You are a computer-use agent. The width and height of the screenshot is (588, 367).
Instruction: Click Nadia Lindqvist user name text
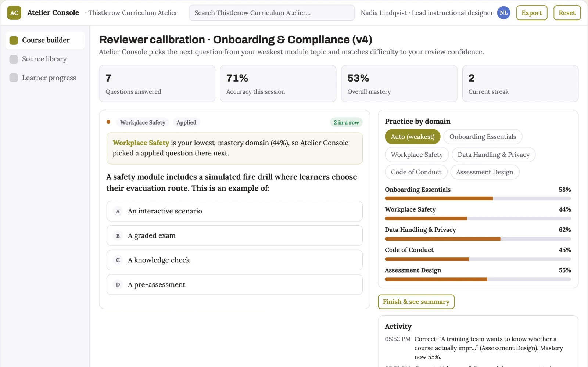(384, 13)
